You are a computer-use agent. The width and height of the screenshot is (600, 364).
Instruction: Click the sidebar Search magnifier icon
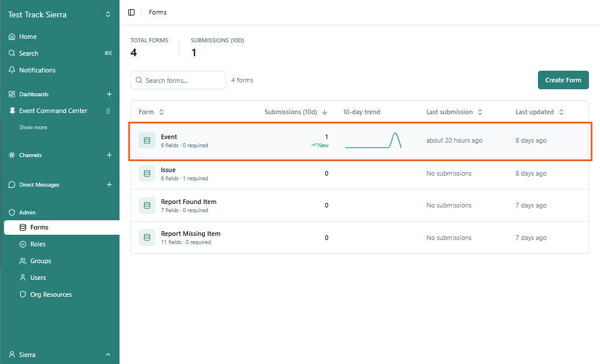pyautogui.click(x=12, y=53)
